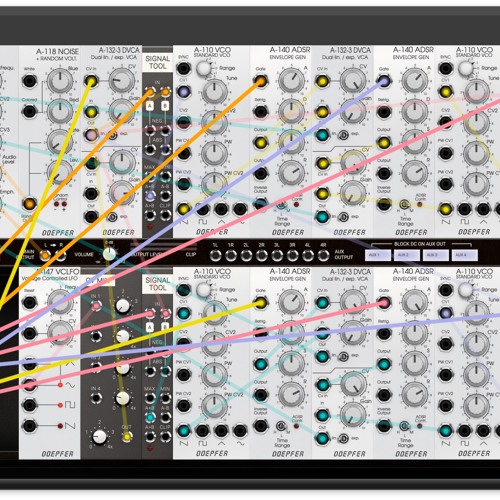Toggle the AUX 1 block DC button
Image resolution: width=500 pixels, height=500 pixels.
pyautogui.click(x=378, y=255)
